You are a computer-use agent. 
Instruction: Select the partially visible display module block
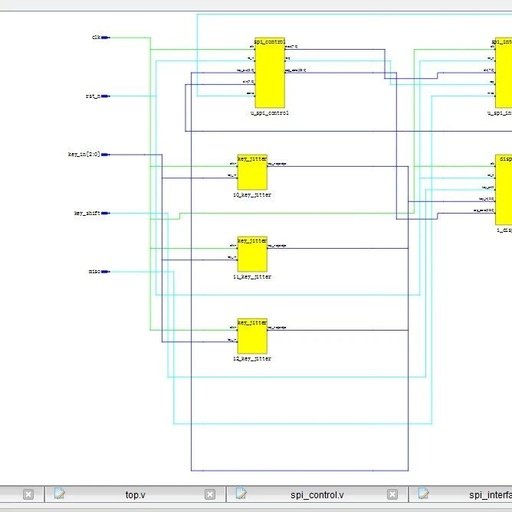[x=503, y=190]
